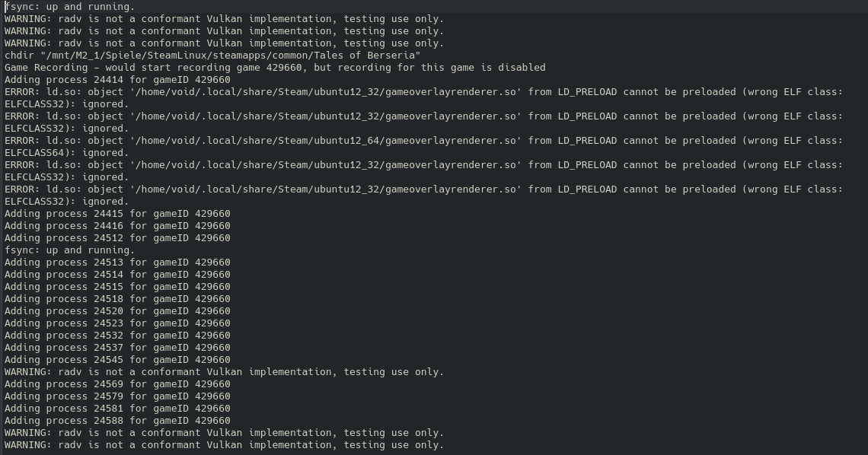Screen dimensions: 868x455
Task: Click 'Adding process 24545' line
Action: pos(117,360)
